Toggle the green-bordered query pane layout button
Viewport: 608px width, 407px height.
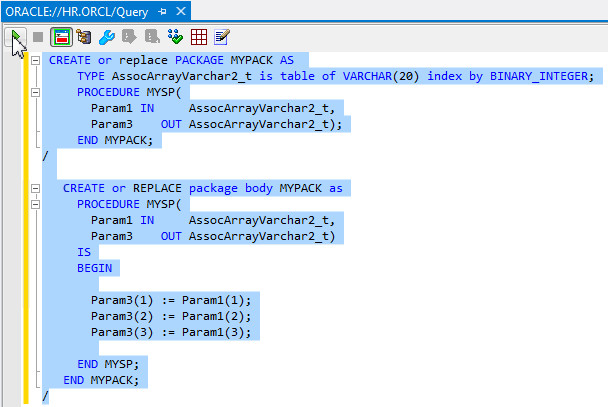pyautogui.click(x=61, y=37)
